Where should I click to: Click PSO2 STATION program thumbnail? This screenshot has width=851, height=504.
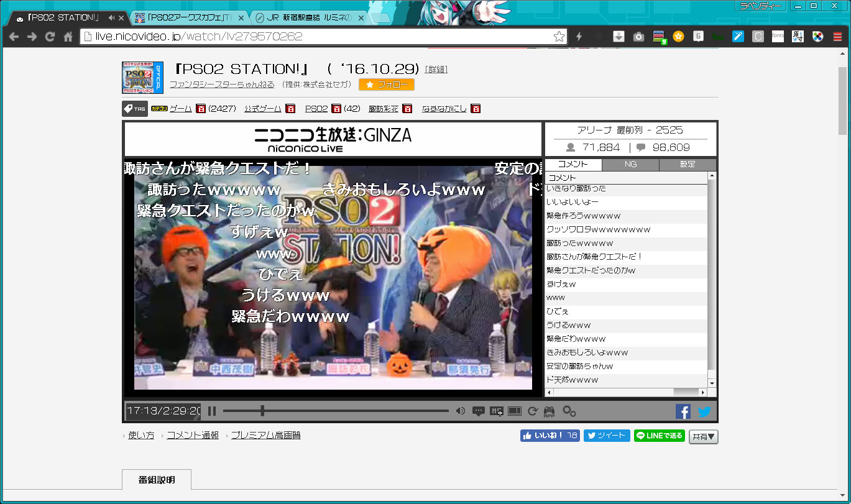pos(142,78)
